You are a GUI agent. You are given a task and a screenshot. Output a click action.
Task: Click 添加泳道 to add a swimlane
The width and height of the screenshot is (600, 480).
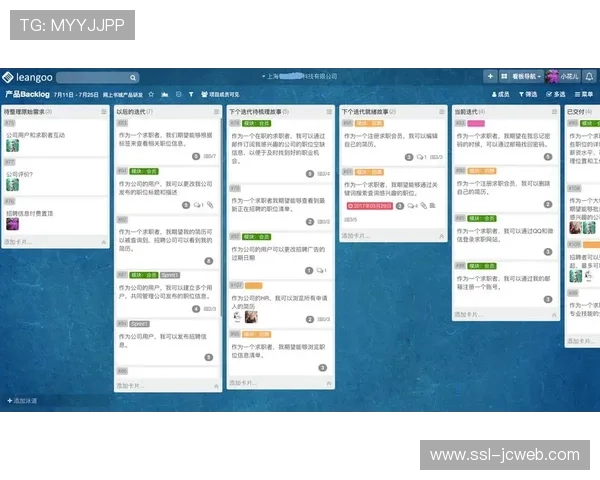(22, 400)
